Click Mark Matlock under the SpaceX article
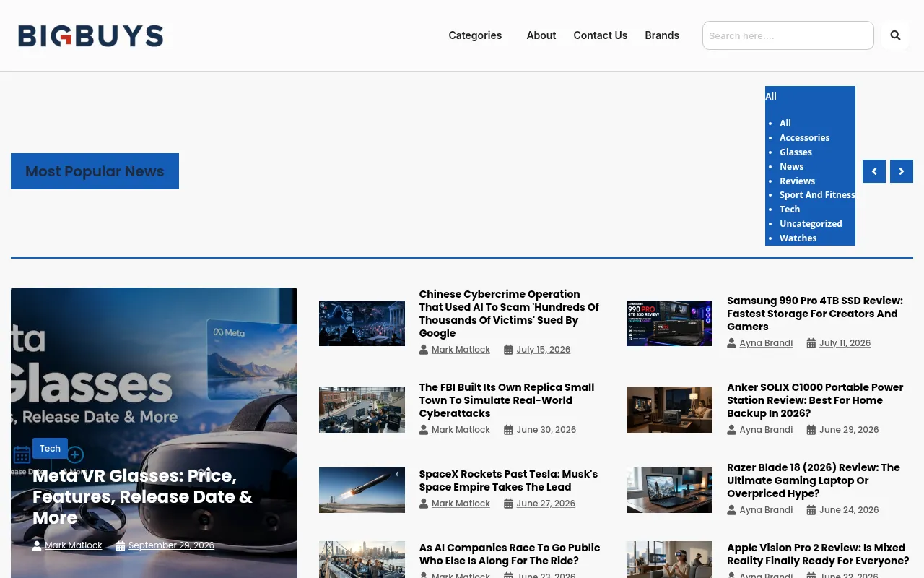 click(x=461, y=504)
